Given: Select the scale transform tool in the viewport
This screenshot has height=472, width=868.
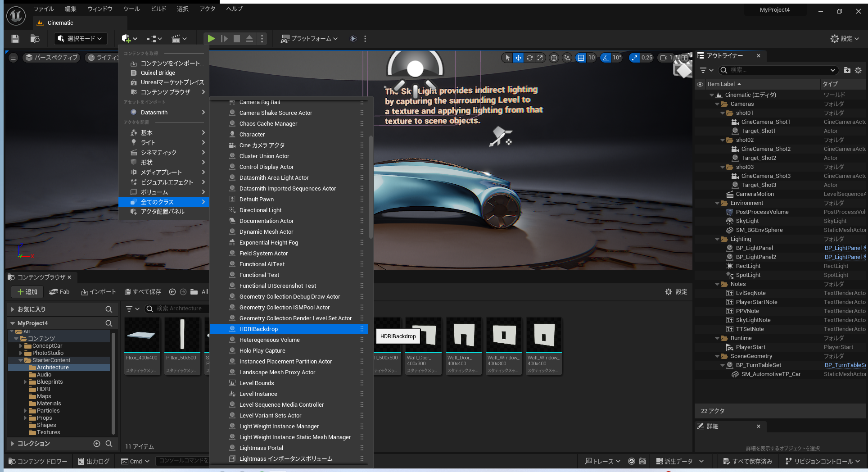Looking at the screenshot, I should [x=540, y=58].
